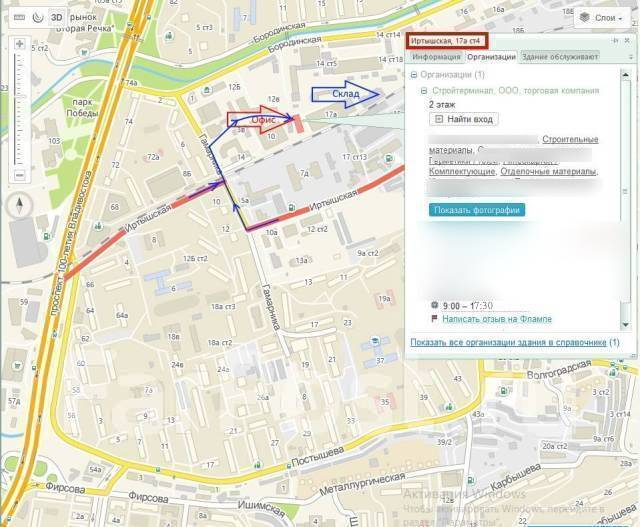Show all building organizations in the directory
This screenshot has width=640, height=527.
(508, 342)
